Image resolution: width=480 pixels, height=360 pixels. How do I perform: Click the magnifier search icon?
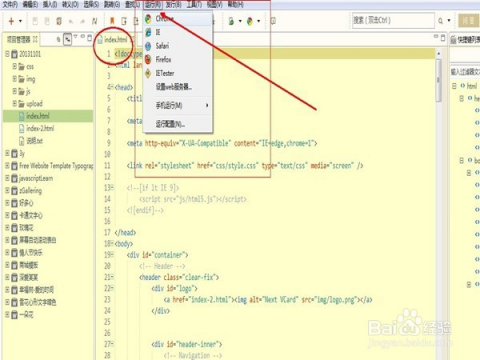coord(441,21)
